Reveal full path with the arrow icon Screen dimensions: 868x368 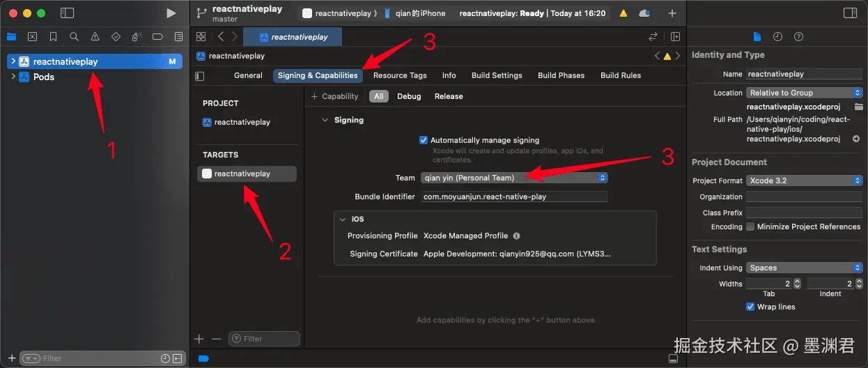pyautogui.click(x=856, y=139)
